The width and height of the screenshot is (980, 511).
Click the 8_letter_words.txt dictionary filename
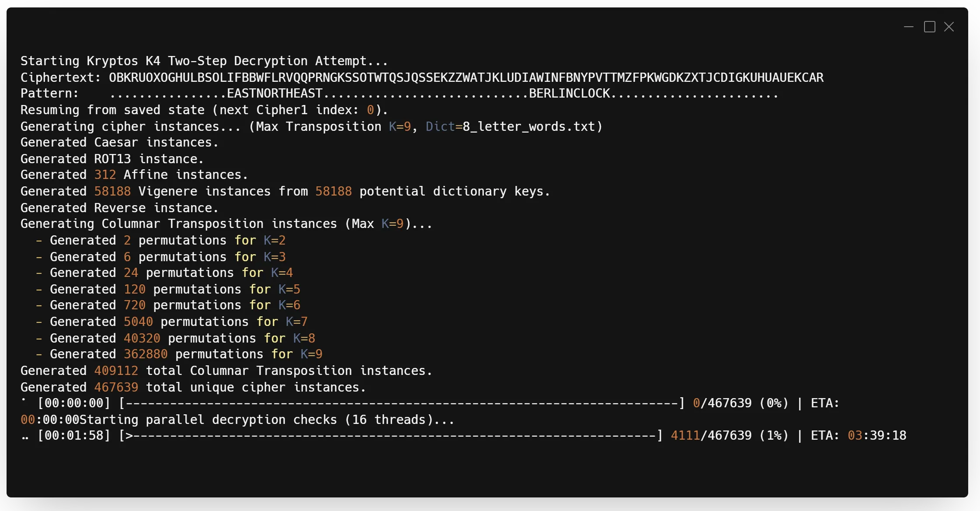tap(528, 126)
